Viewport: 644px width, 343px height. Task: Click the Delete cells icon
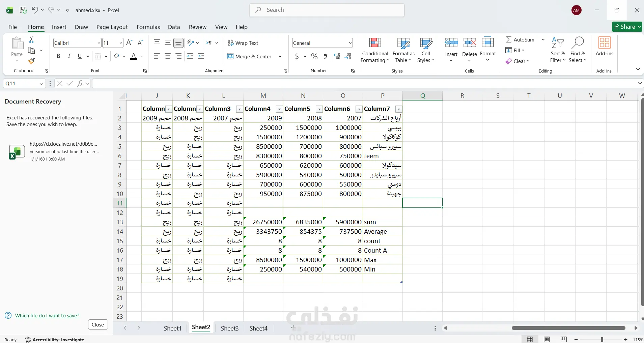[x=470, y=43]
